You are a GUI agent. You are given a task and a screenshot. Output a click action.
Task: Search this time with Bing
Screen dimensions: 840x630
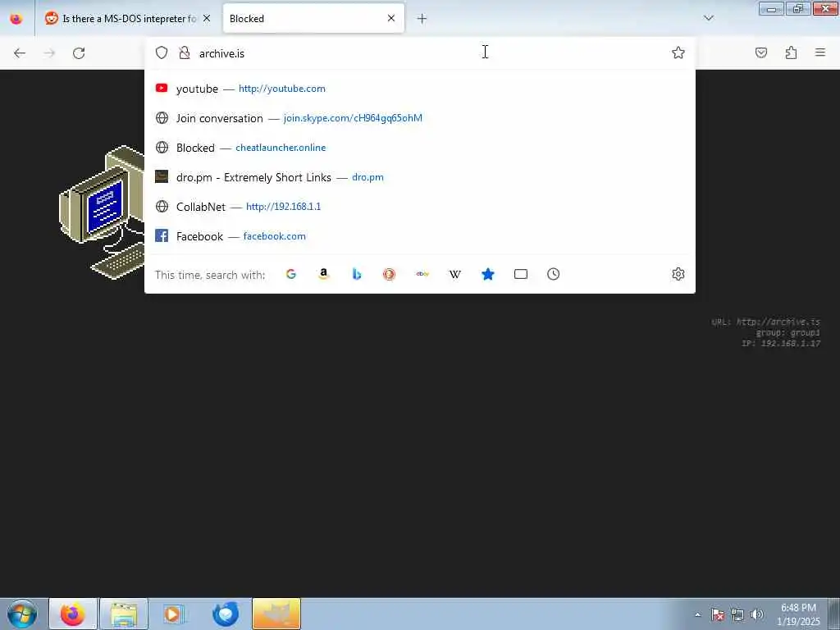[357, 274]
